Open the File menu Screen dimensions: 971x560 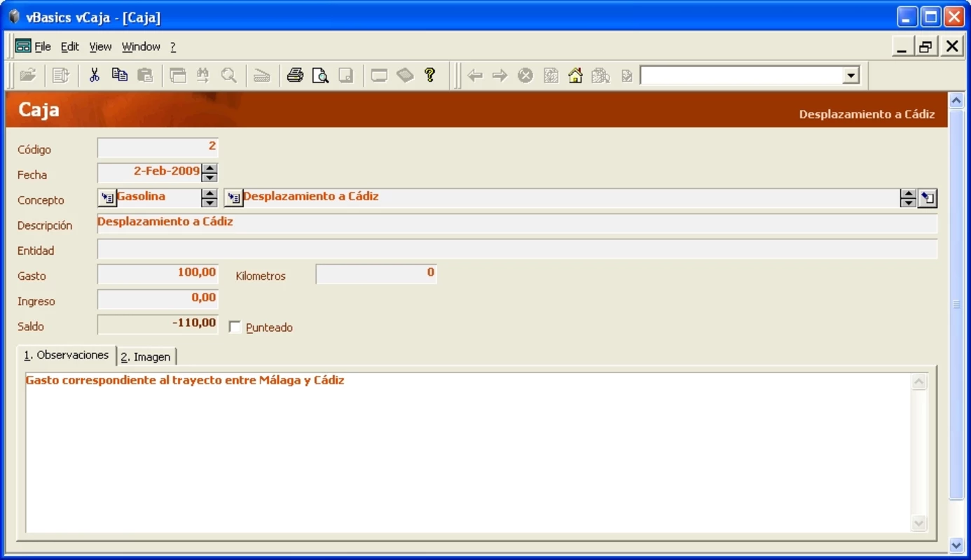(x=43, y=47)
